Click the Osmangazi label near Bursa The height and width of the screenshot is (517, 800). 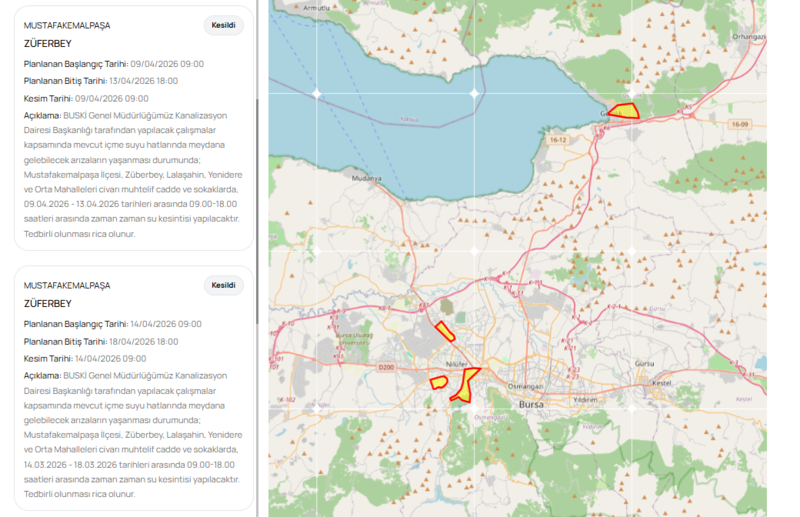pyautogui.click(x=525, y=386)
